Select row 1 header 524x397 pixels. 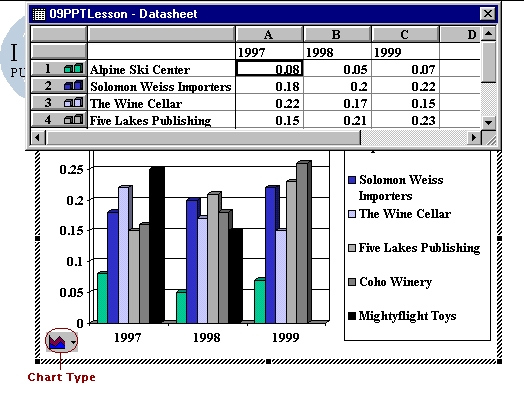pyautogui.click(x=58, y=69)
